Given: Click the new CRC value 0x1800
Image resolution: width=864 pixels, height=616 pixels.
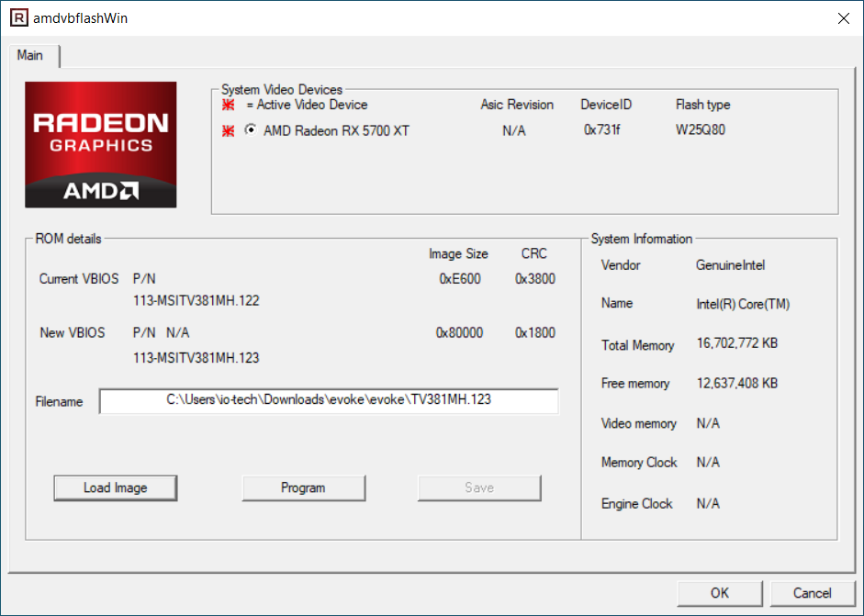Looking at the screenshot, I should tap(535, 333).
